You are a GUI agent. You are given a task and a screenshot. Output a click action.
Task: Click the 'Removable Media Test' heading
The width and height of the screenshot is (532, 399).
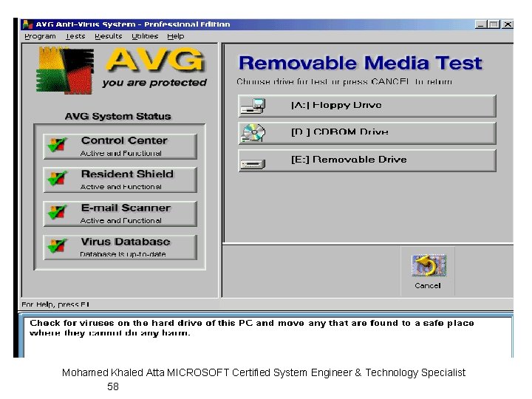click(x=361, y=63)
